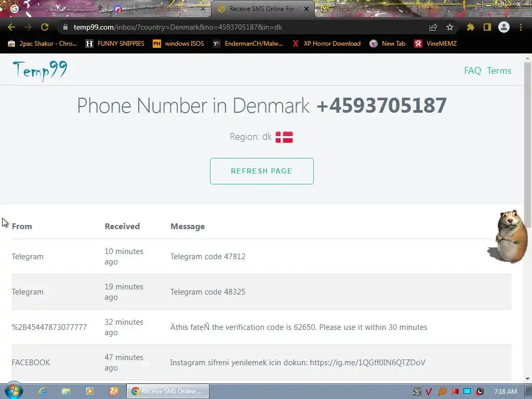Click the Received column header
The image size is (532, 399).
tap(122, 227)
